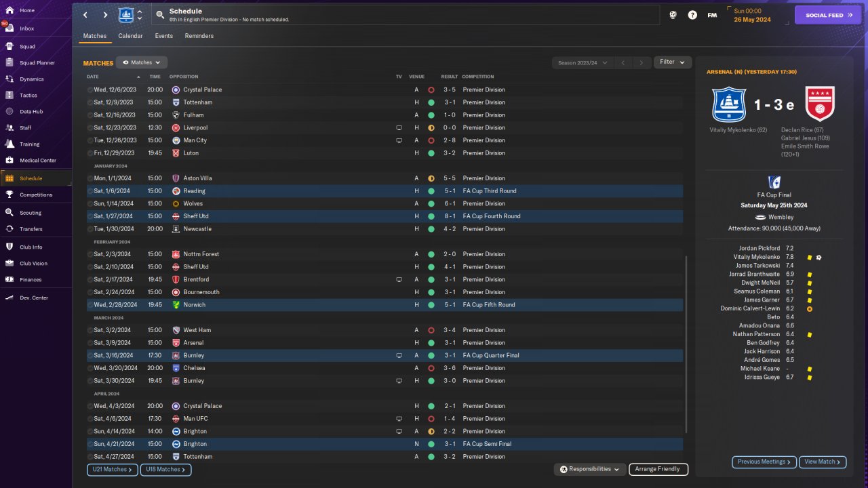Click the View Match button
Viewport: 868px width, 488px height.
pos(823,462)
